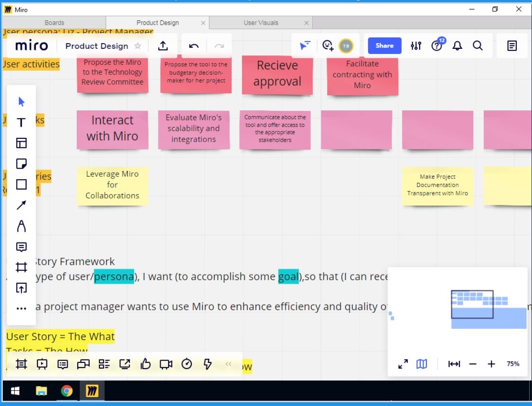Open more tools (three dots)
The width and height of the screenshot is (532, 406).
[21, 309]
